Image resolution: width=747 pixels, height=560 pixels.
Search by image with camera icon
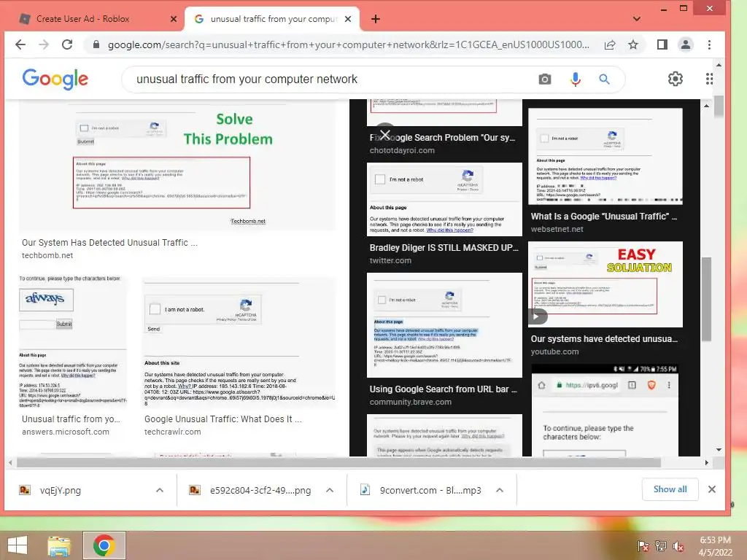pos(544,79)
